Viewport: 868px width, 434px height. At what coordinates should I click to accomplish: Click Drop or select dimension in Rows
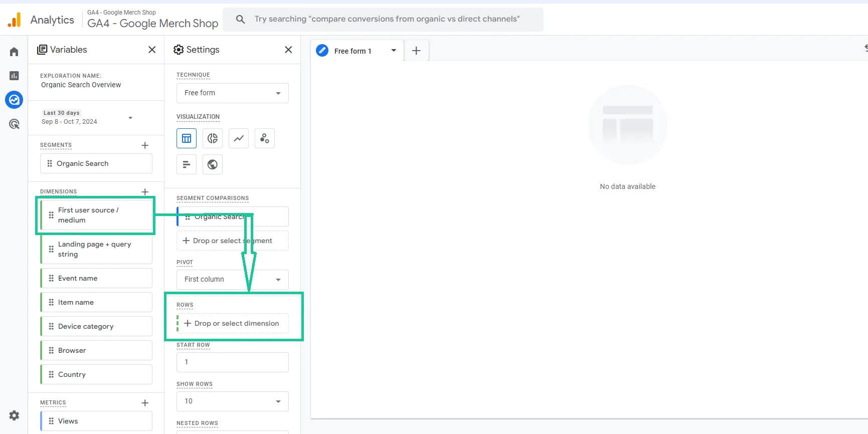pyautogui.click(x=233, y=323)
